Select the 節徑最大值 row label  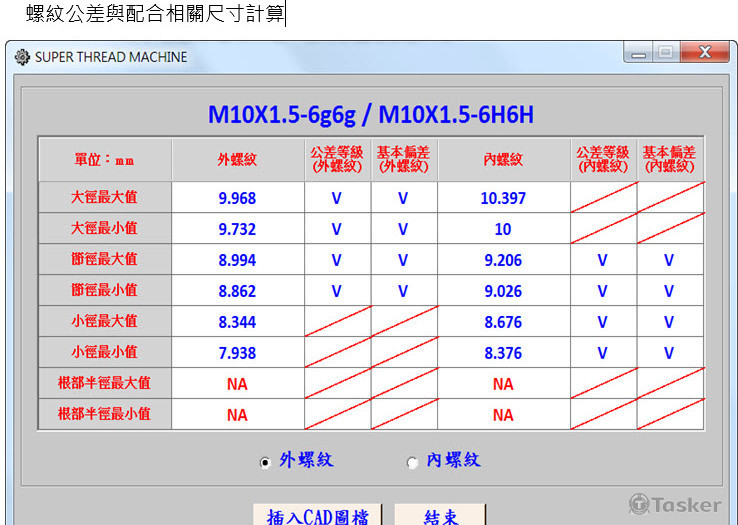104,259
